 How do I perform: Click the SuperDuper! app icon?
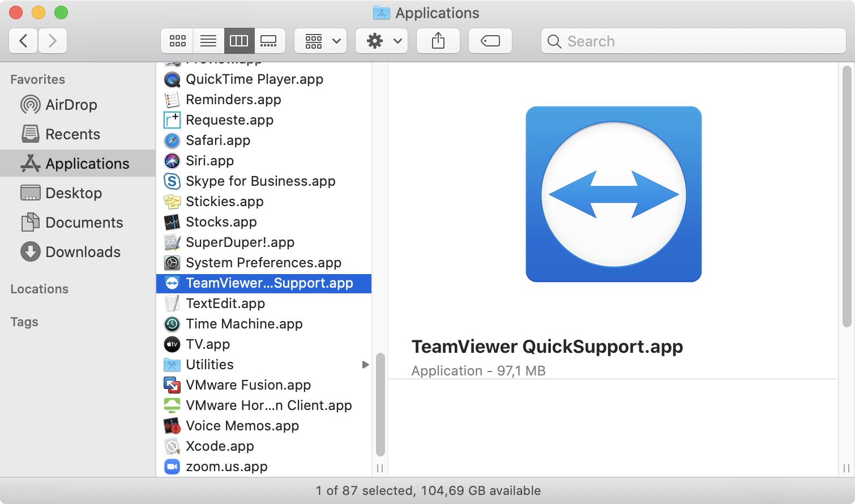(x=172, y=242)
